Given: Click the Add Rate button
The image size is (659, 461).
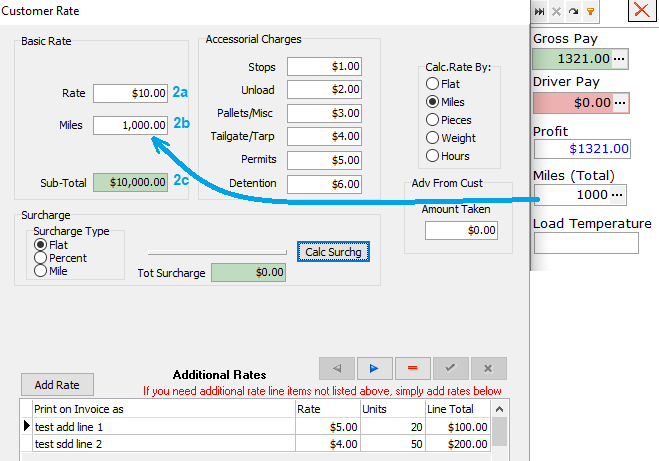Looking at the screenshot, I should click(57, 385).
